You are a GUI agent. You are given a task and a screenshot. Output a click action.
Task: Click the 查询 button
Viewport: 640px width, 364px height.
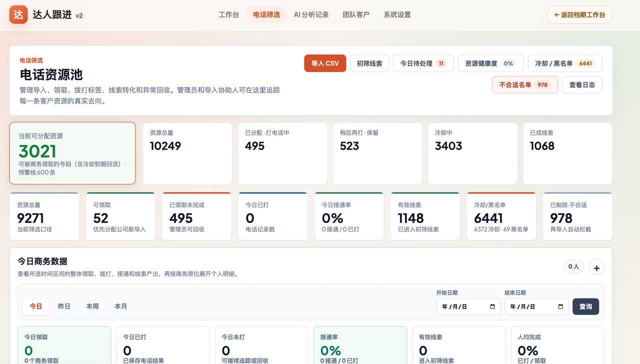pos(585,306)
